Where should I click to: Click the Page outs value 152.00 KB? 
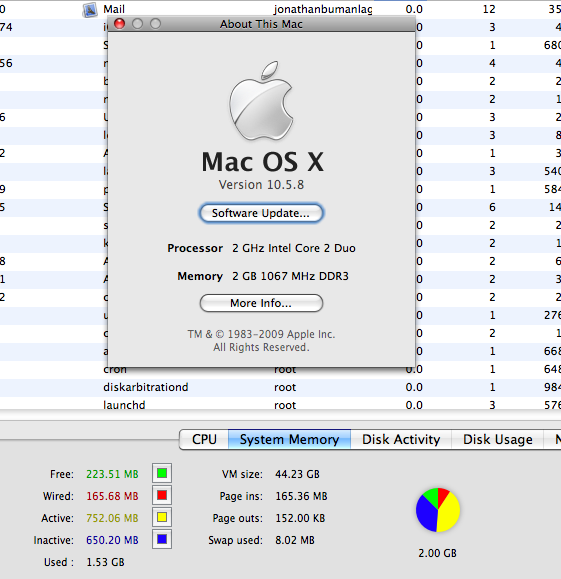click(300, 518)
